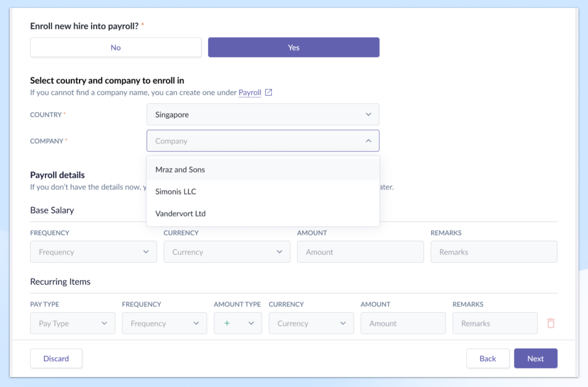Choose Simonis LLC from the list
This screenshot has width=588, height=387.
(x=263, y=191)
